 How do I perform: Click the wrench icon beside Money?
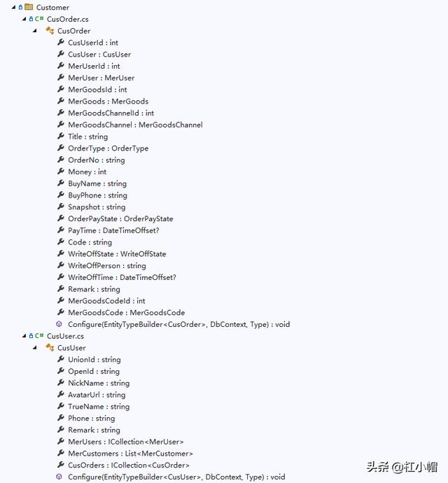[x=61, y=171]
